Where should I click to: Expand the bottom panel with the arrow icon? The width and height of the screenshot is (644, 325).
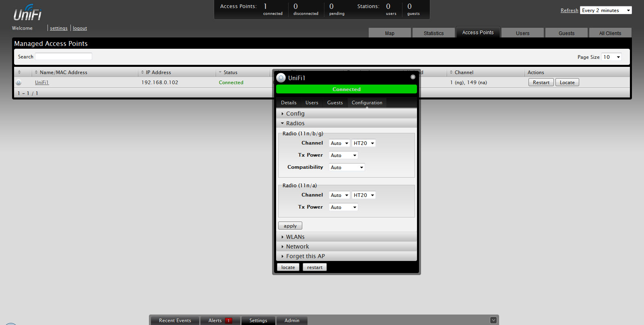[x=493, y=320]
